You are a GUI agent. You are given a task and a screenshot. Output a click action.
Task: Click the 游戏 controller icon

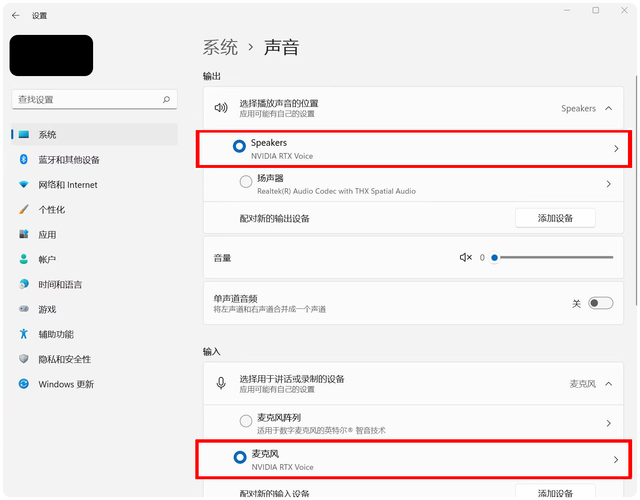tap(24, 309)
